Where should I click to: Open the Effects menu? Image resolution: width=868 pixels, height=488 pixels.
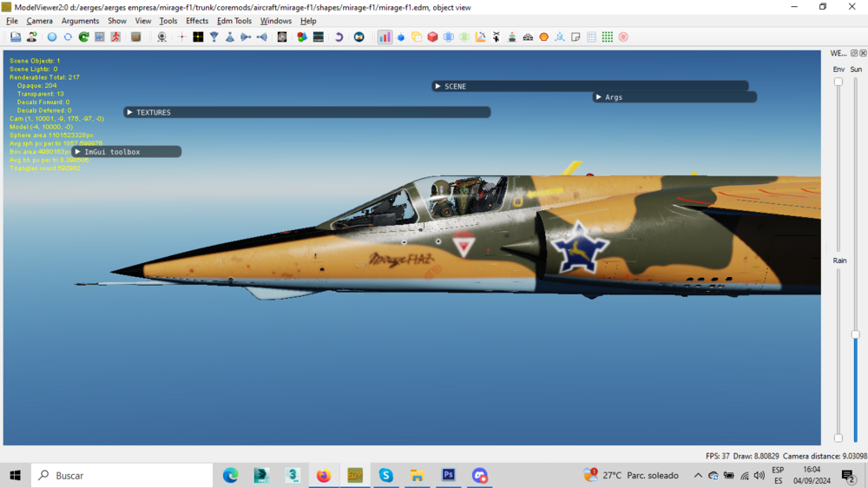197,21
